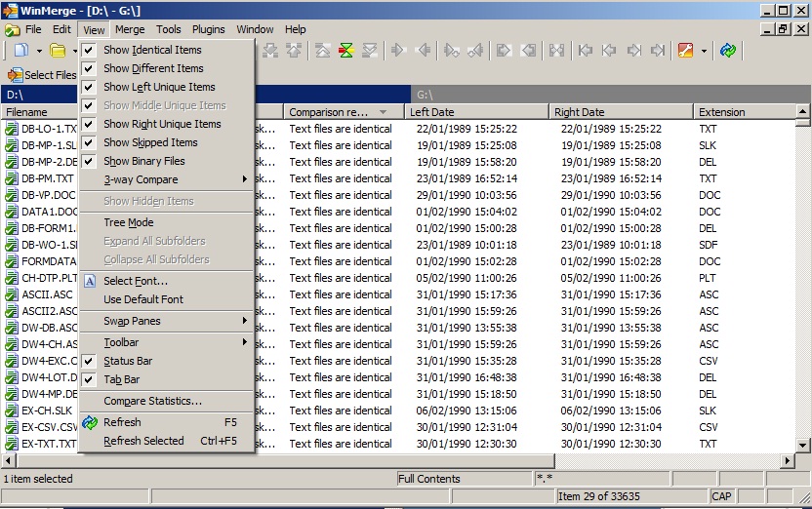Open the File menu
The width and height of the screenshot is (812, 509).
(33, 29)
